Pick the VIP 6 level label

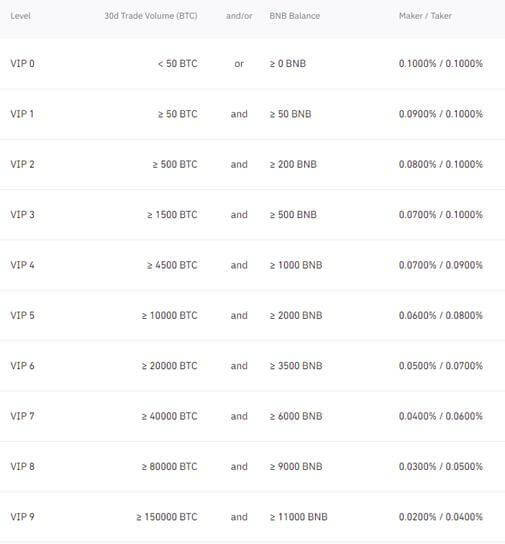click(23, 366)
